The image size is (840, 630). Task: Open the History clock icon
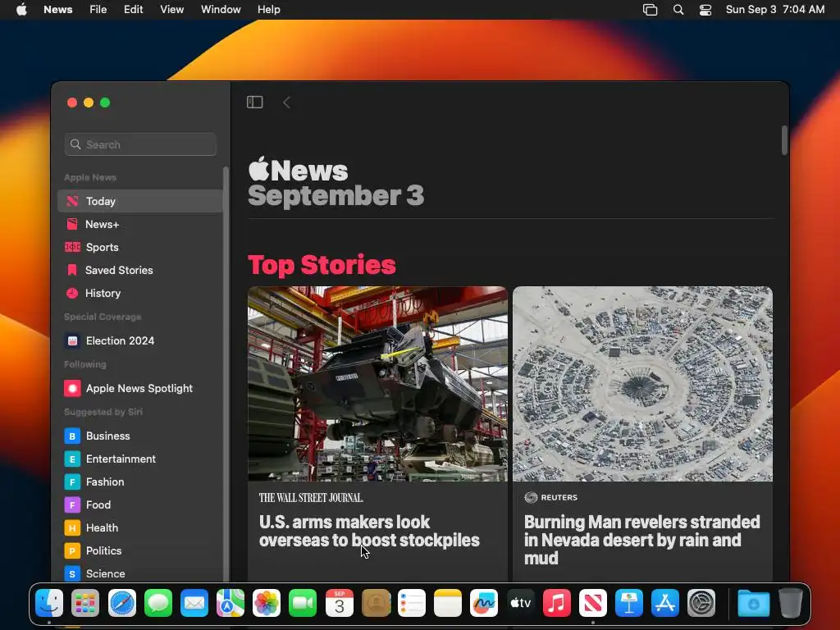coord(72,293)
